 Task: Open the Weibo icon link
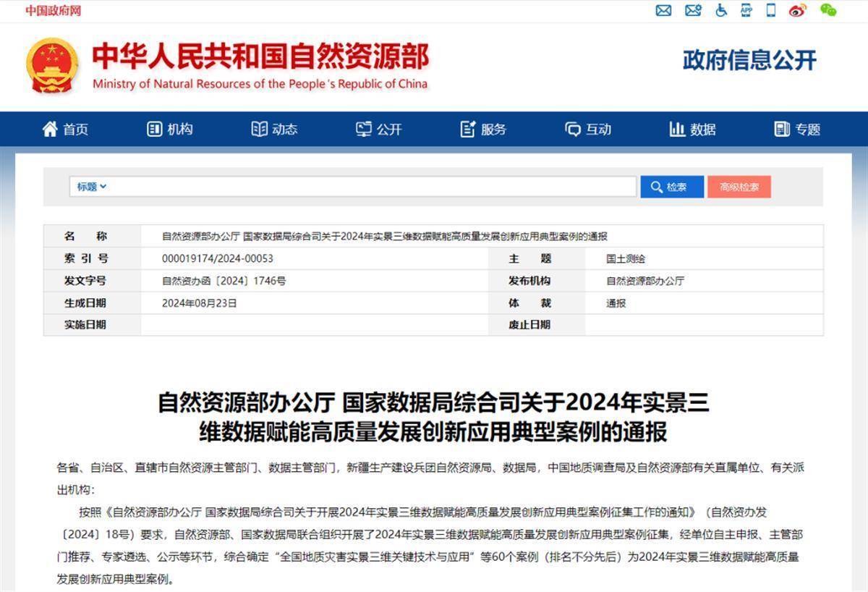(x=798, y=10)
